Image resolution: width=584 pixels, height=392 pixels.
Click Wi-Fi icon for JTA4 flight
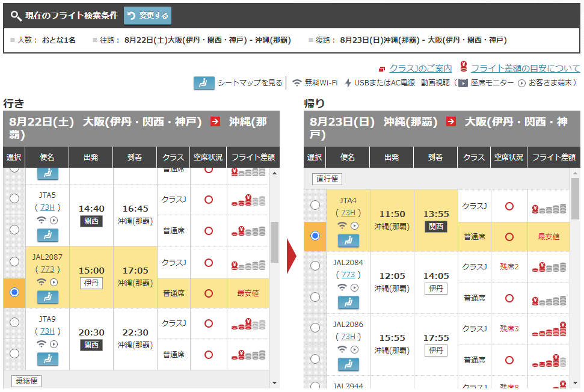tap(342, 225)
